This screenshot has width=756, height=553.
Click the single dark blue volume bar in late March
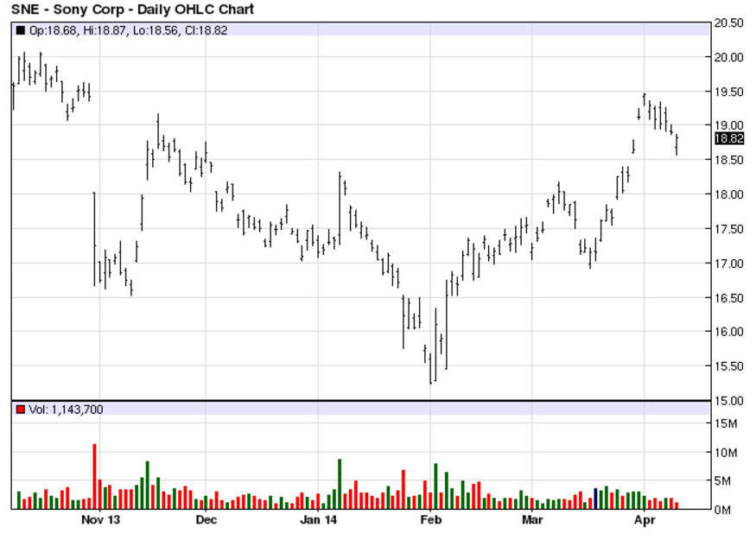point(595,499)
